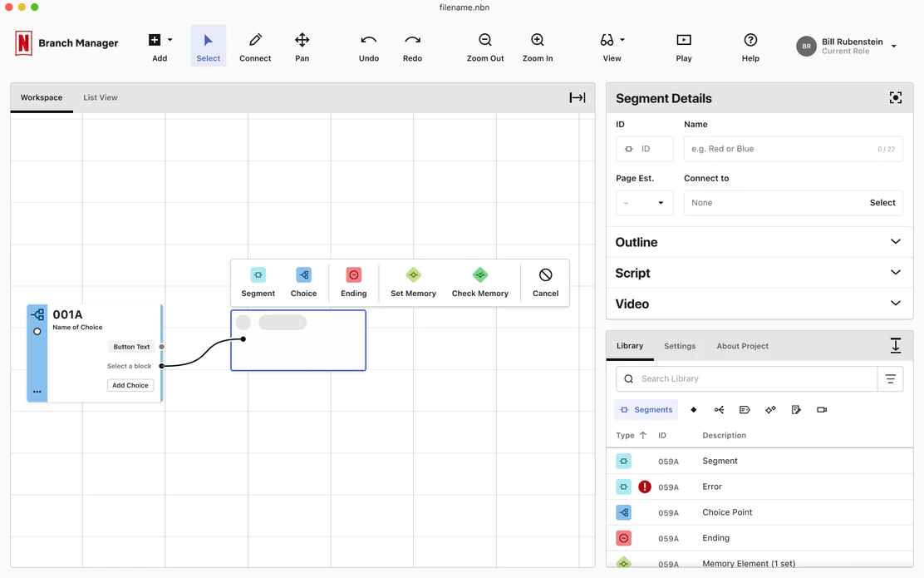Click Select a block on 001A
The height and width of the screenshot is (578, 924).
129,366
